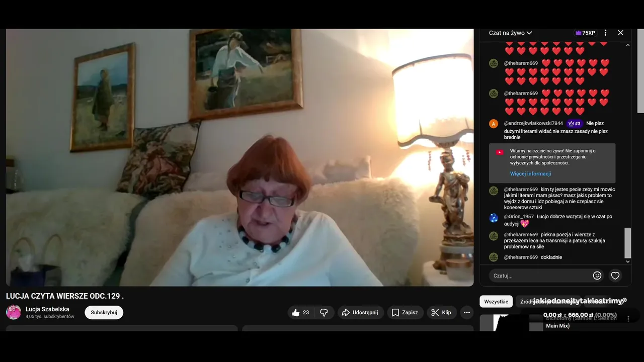Click the YouTube logo in the welcome notice
Viewport: 644px width, 362px height.
pyautogui.click(x=499, y=152)
